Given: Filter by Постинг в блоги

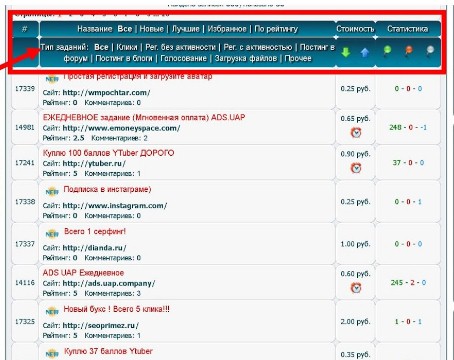Looking at the screenshot, I should coord(125,58).
